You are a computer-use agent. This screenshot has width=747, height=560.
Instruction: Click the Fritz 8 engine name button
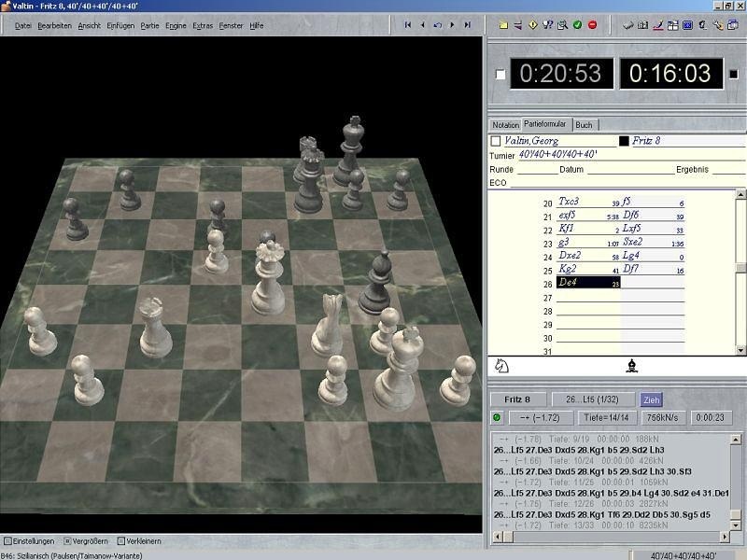[x=518, y=399]
